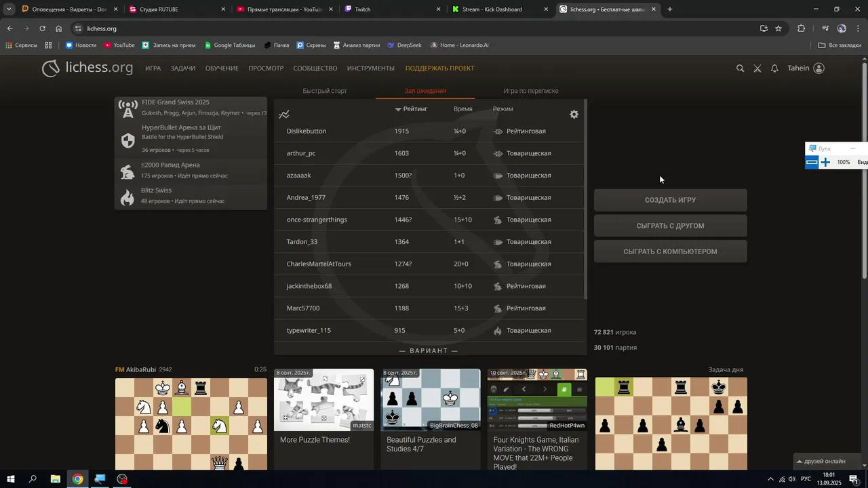The width and height of the screenshot is (868, 488).
Task: Switch to the lobby graph view icon
Action: [x=284, y=115]
